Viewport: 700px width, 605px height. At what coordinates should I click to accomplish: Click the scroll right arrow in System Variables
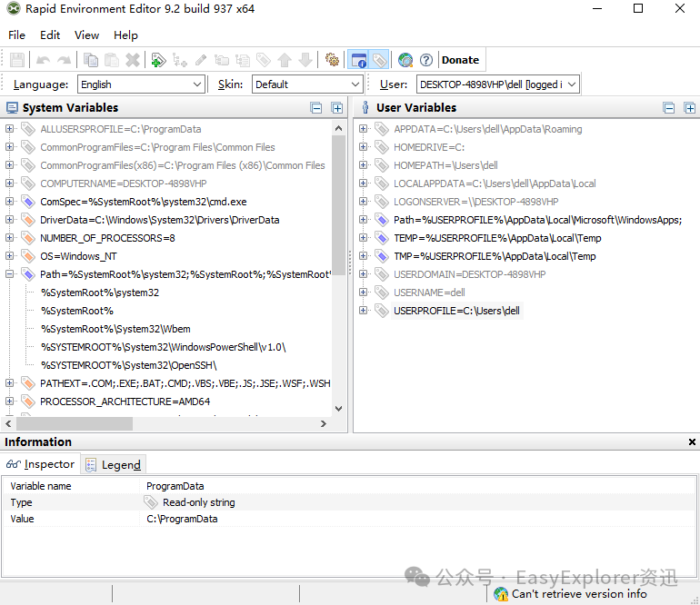click(324, 424)
